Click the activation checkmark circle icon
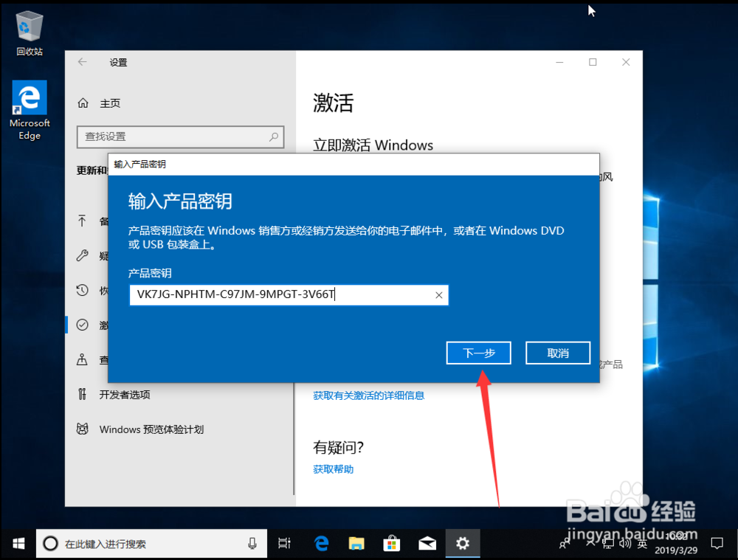 pos(83,325)
